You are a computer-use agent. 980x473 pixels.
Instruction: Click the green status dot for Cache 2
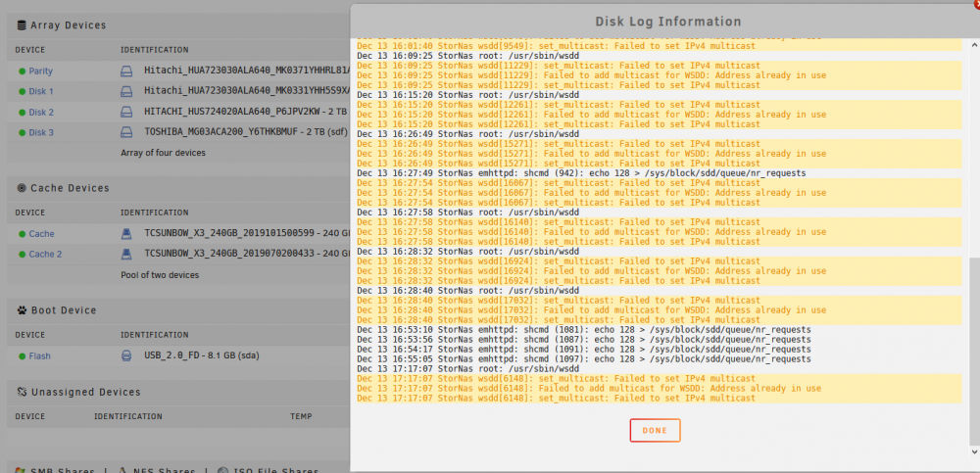pyautogui.click(x=23, y=255)
